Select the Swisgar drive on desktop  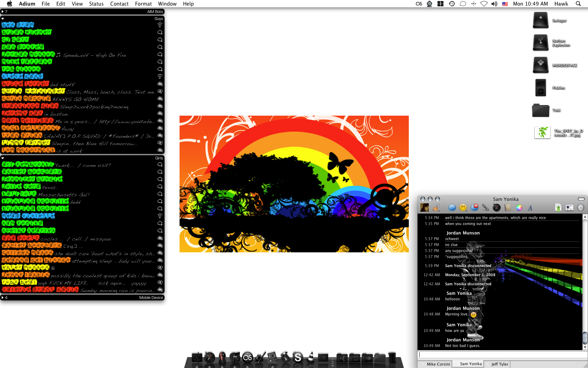point(541,20)
